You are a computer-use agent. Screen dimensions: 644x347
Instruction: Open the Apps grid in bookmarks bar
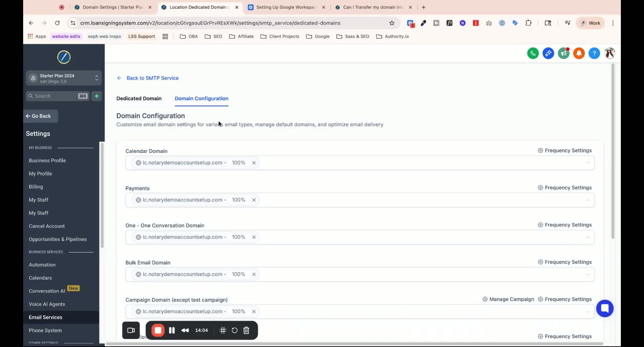37,36
